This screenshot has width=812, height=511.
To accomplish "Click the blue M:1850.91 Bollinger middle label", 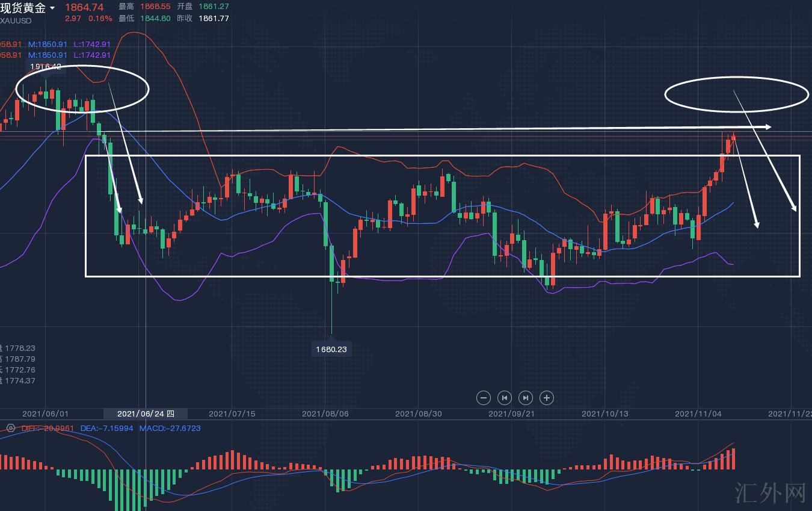I will coord(48,44).
